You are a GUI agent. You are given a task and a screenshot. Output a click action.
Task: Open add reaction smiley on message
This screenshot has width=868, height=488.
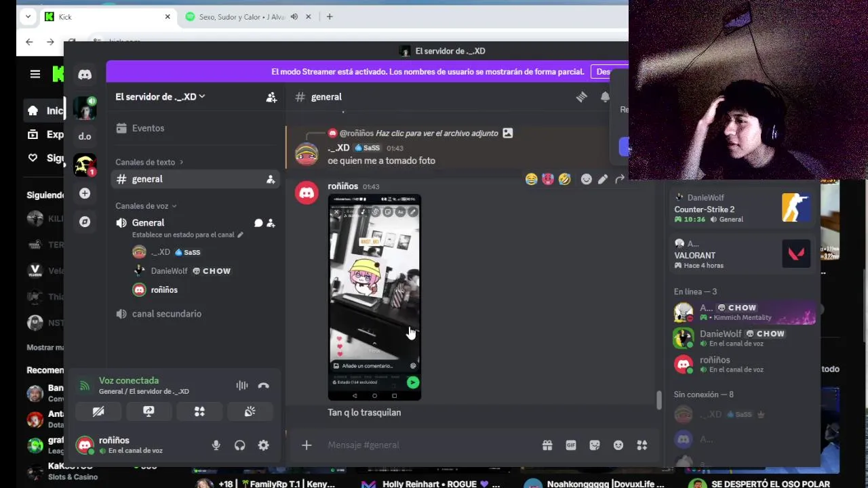click(587, 179)
